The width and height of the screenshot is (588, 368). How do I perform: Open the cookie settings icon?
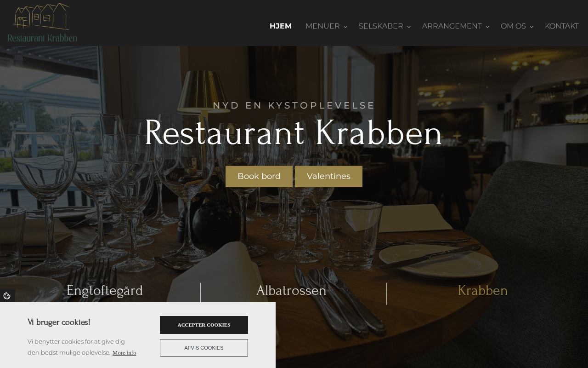7,296
